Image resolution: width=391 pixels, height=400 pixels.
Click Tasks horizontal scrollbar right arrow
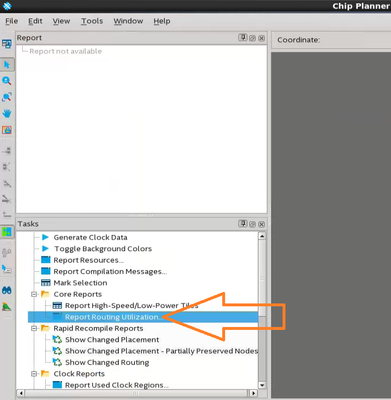click(x=254, y=393)
